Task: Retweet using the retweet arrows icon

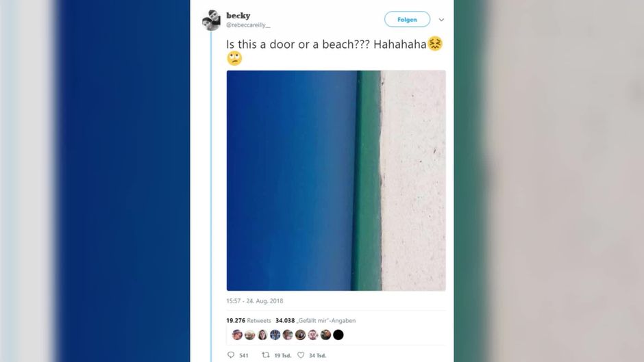Action: pos(266,355)
